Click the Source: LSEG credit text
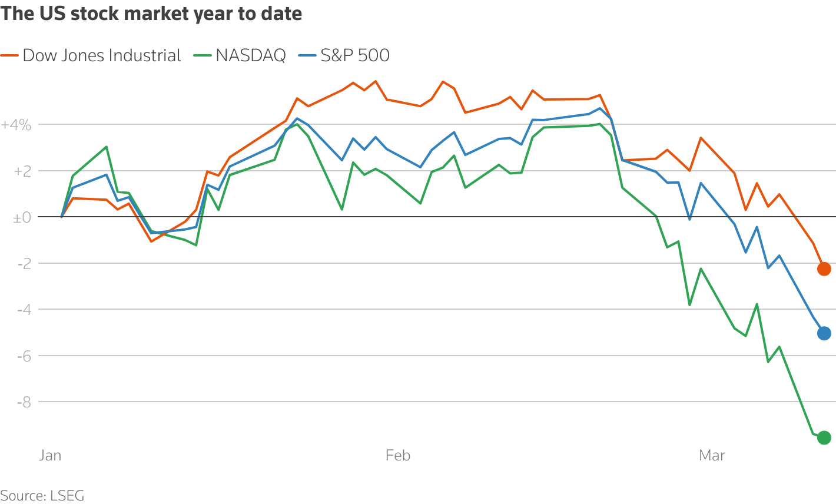 (42, 496)
